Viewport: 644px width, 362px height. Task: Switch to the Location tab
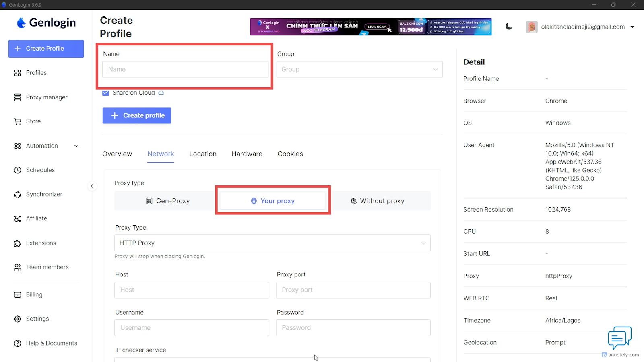tap(203, 154)
